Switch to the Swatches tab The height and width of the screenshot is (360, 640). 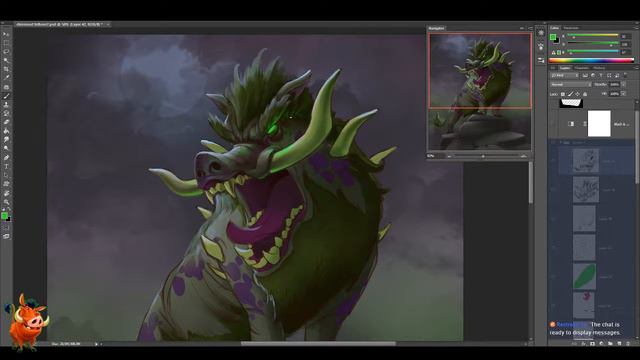[571, 28]
